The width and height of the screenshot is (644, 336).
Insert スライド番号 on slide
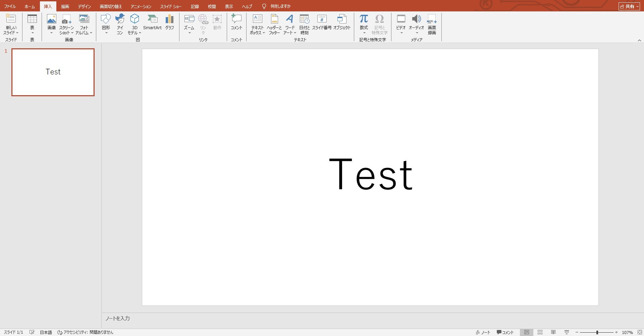click(322, 22)
